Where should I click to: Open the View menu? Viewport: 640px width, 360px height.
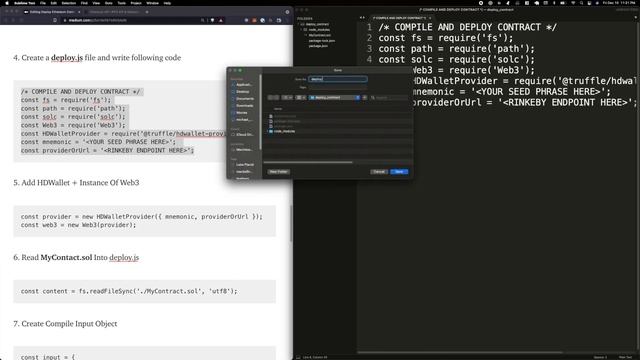(96, 3)
